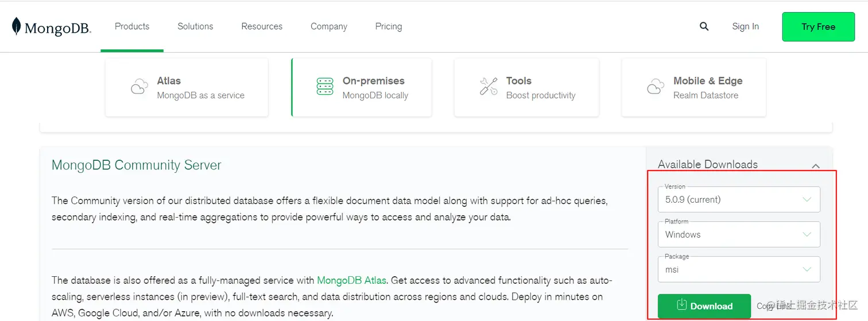Open the Products menu
The image size is (868, 321).
point(132,26)
